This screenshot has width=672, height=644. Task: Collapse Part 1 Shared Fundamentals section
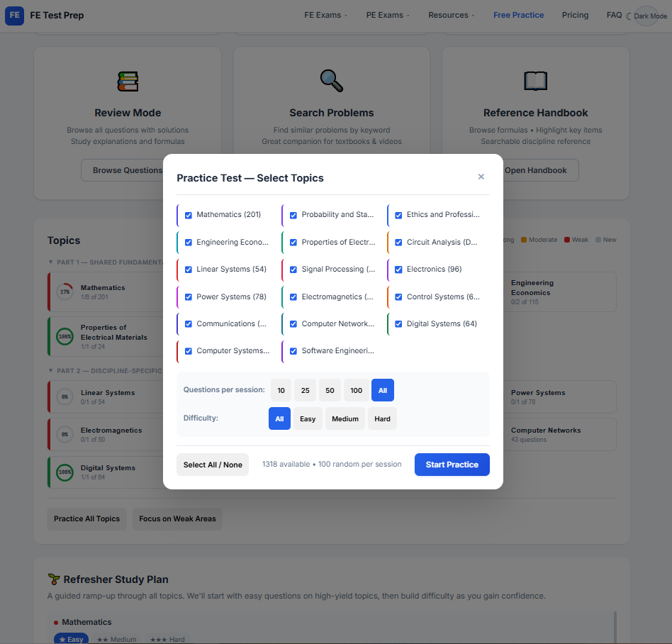(50, 262)
